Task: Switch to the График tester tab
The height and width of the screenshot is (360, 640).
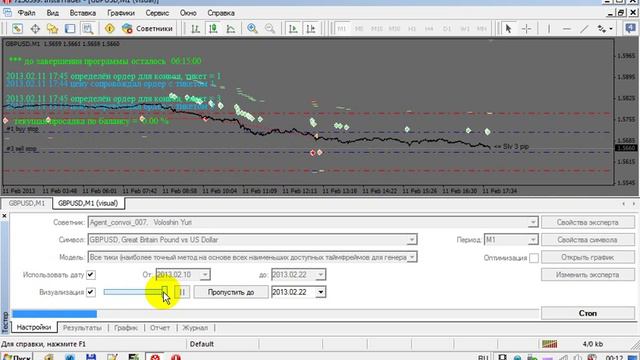Action: pos(126,328)
